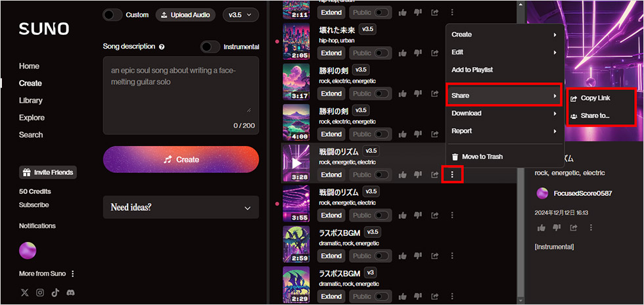The image size is (644, 305).
Task: Open the Discord icon in the sidebar footer
Action: (x=71, y=293)
